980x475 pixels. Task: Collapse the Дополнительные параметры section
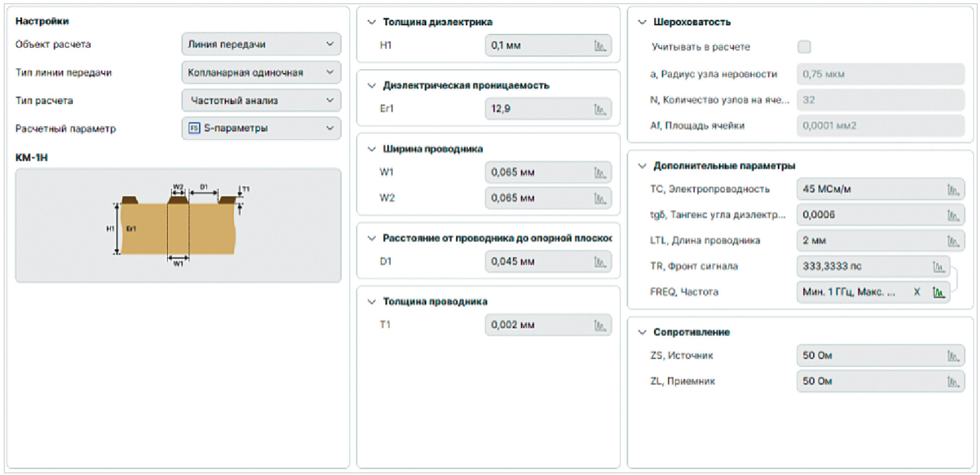tap(642, 165)
